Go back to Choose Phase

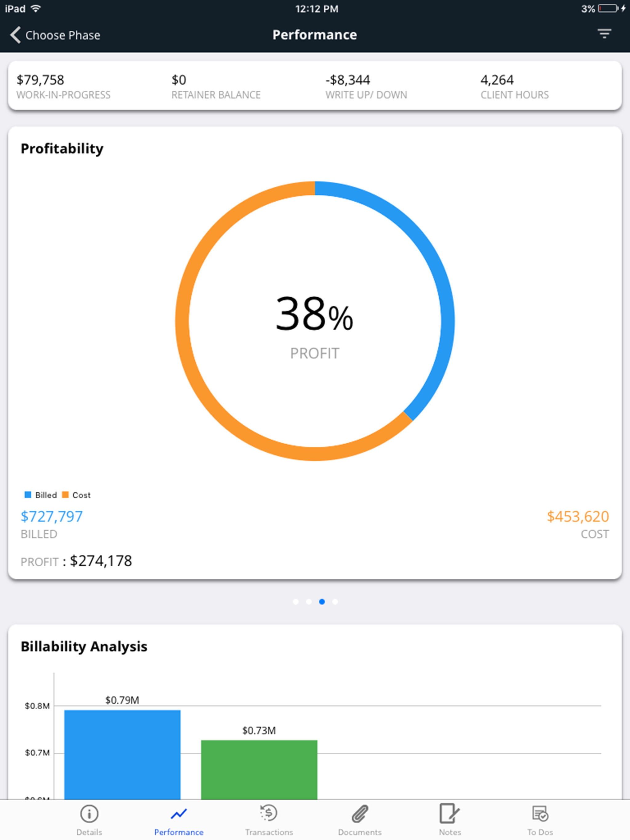pos(55,35)
